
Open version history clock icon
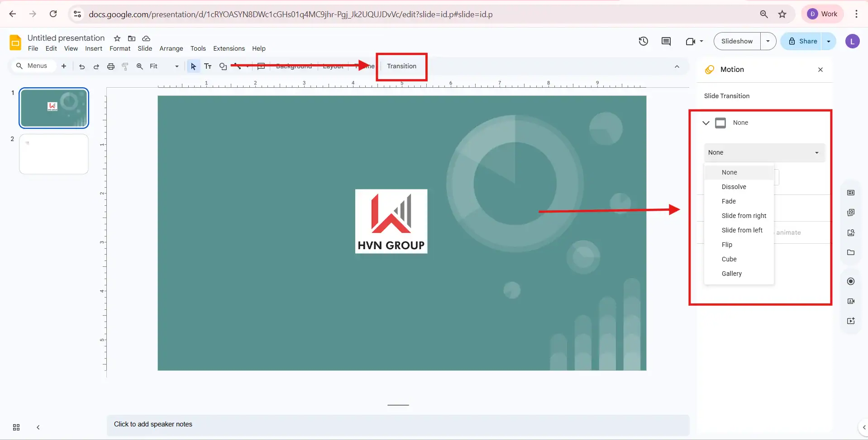[643, 41]
